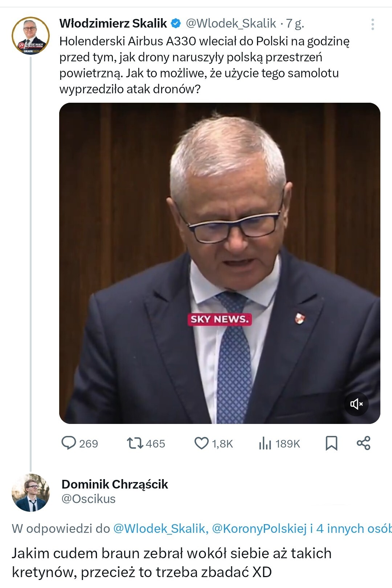
Task: Like the post with heart icon
Action: (x=201, y=443)
